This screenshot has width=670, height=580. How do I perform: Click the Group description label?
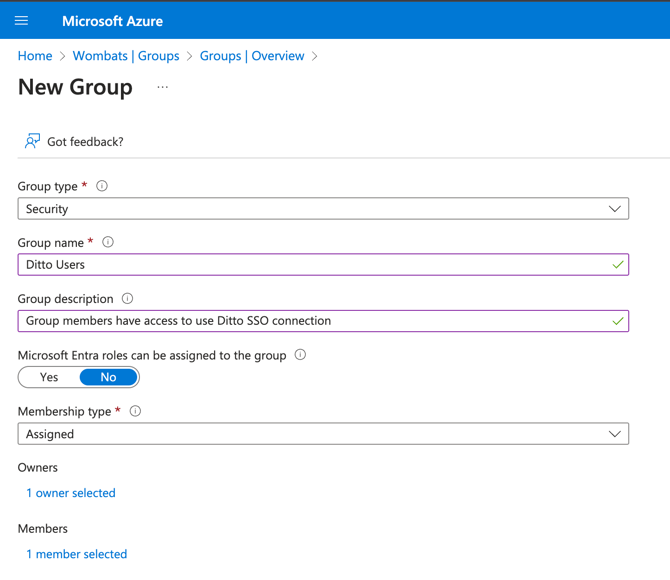click(x=65, y=299)
